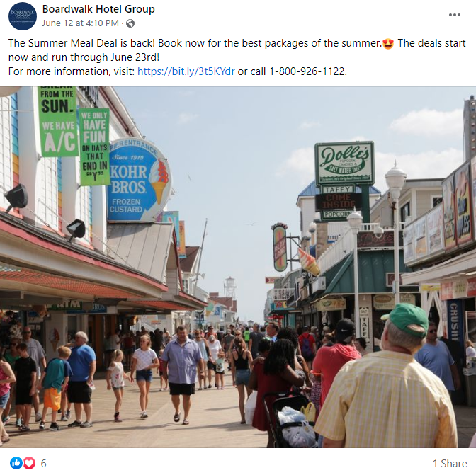The width and height of the screenshot is (476, 475).
Task: Click the heart-eyes emoji in the post text
Action: pos(388,44)
